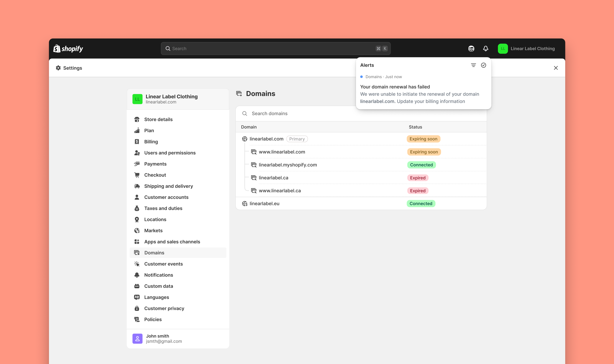Click the Primary badge on linearlabel.com
The image size is (614, 364).
coord(297,139)
